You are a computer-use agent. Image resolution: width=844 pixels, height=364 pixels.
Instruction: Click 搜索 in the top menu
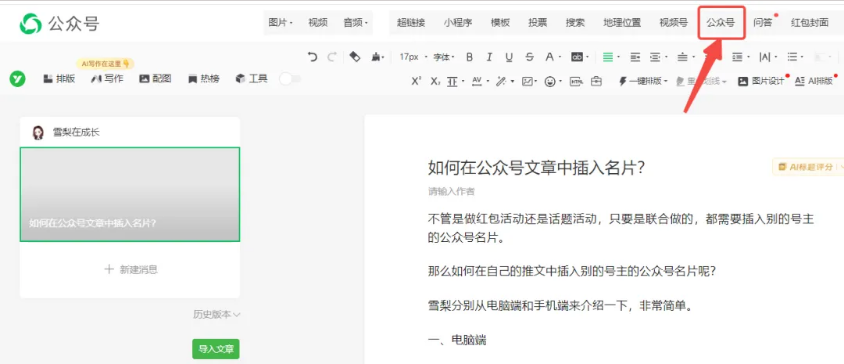tap(575, 23)
